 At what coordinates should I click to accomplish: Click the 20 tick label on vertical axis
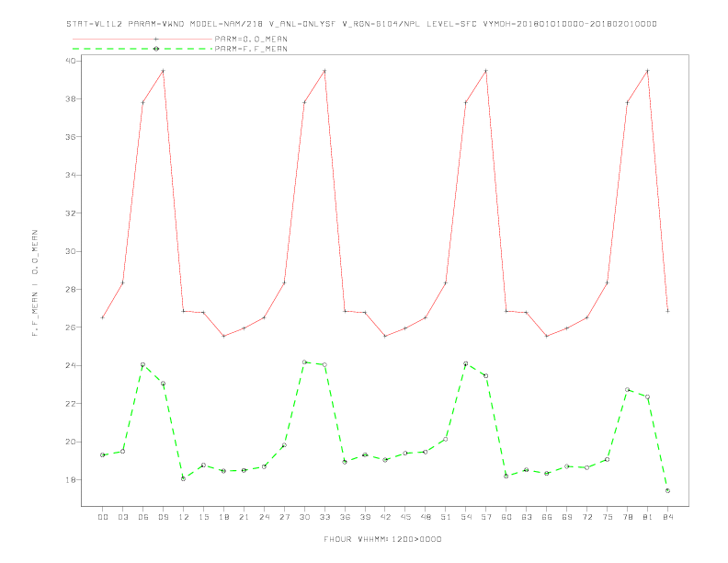tap(72, 442)
